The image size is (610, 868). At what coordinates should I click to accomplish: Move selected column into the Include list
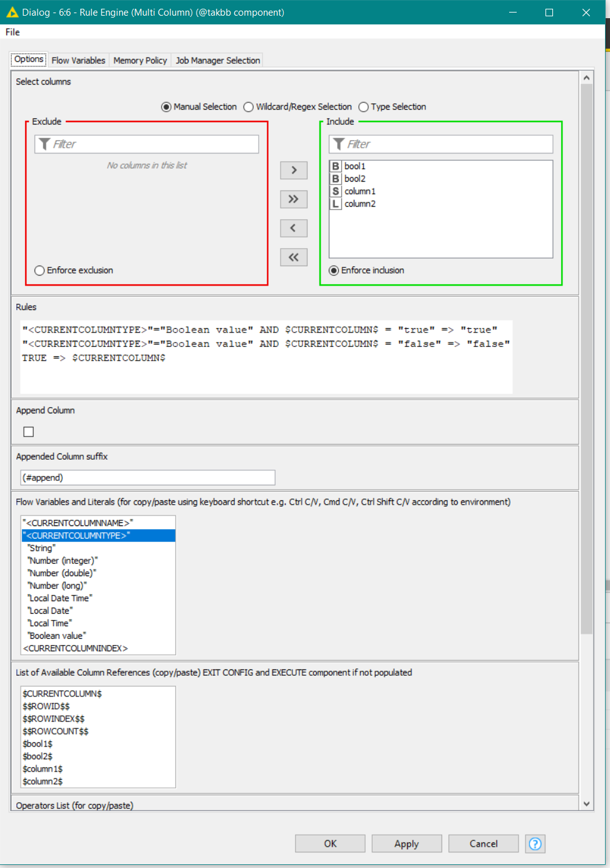point(294,170)
